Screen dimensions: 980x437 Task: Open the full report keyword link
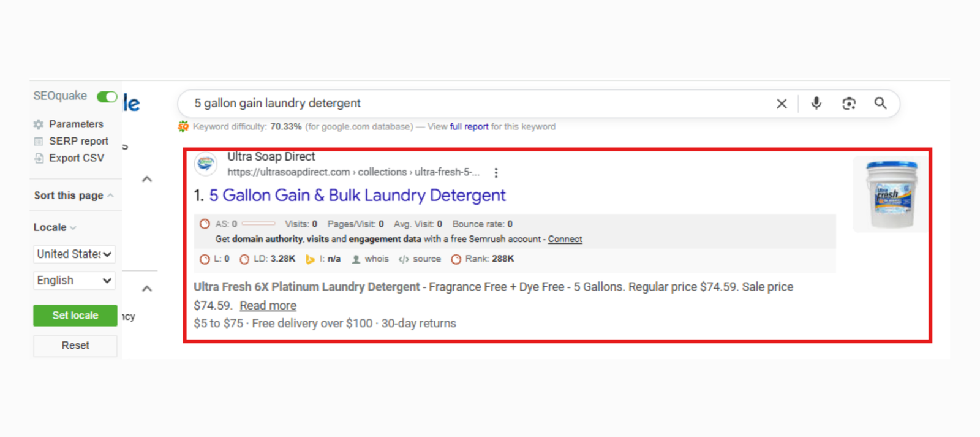469,127
